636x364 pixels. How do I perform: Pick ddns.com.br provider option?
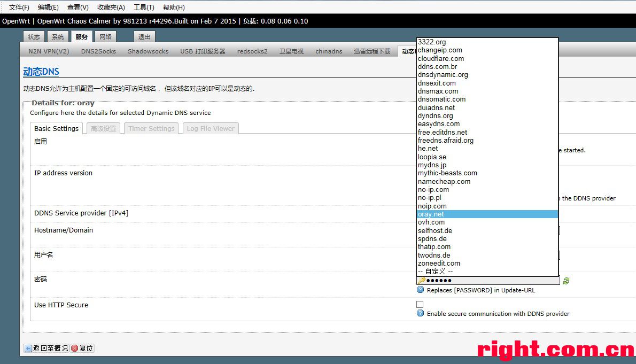(487, 67)
